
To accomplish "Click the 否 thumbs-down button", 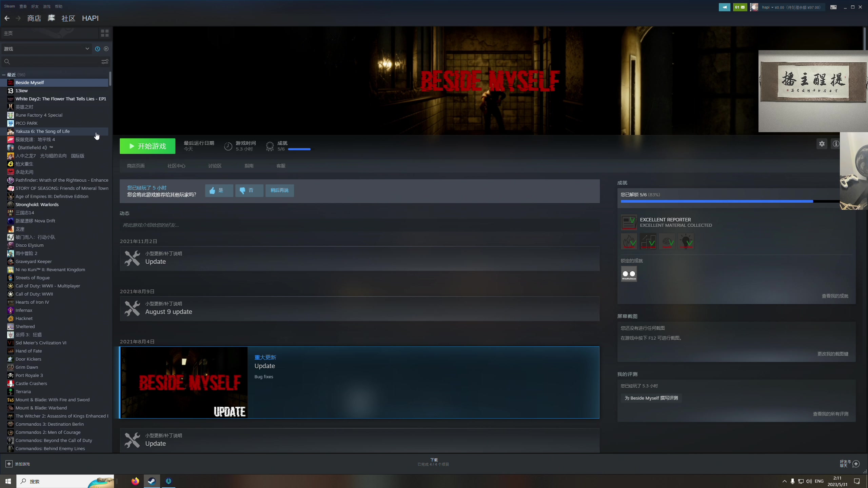I will [x=249, y=190].
